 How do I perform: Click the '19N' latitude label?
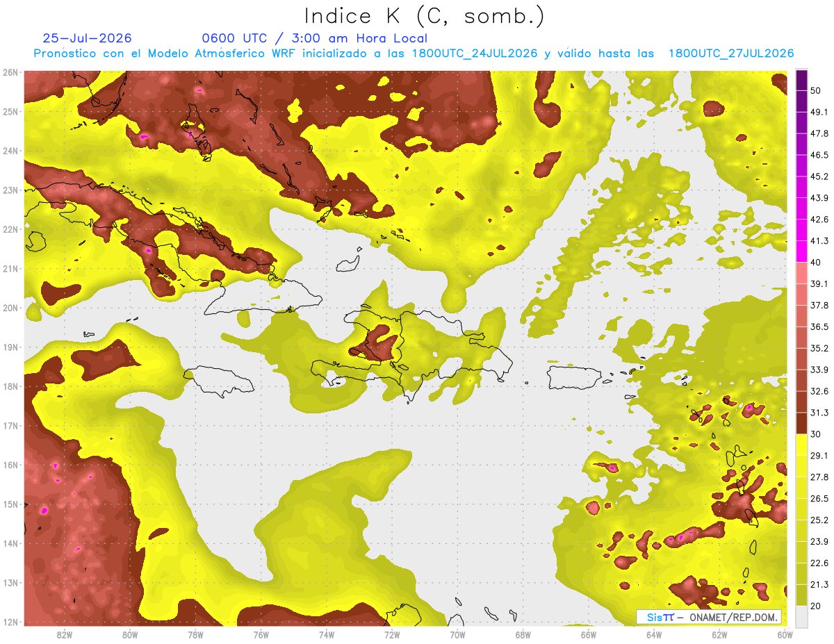click(x=10, y=347)
